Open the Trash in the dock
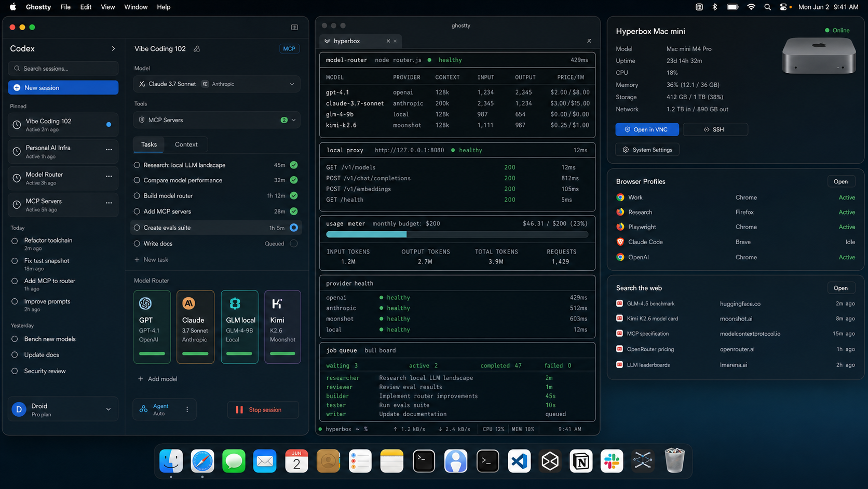The width and height of the screenshot is (868, 489). (x=674, y=461)
